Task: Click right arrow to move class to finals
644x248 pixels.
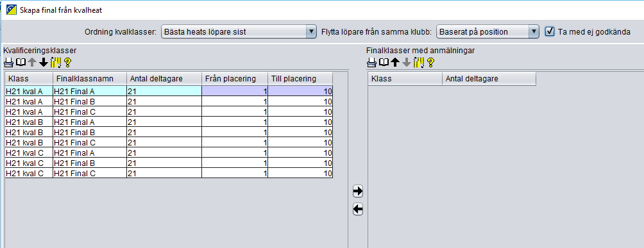Action: pyautogui.click(x=358, y=191)
